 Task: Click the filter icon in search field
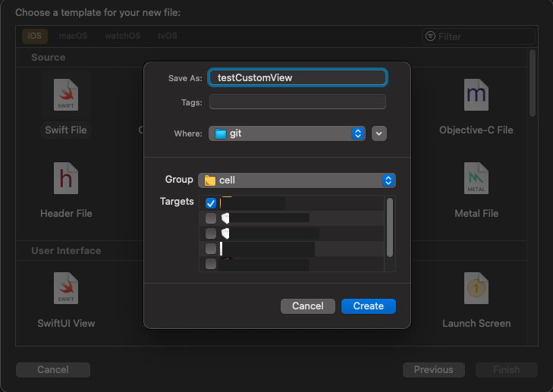pos(430,36)
